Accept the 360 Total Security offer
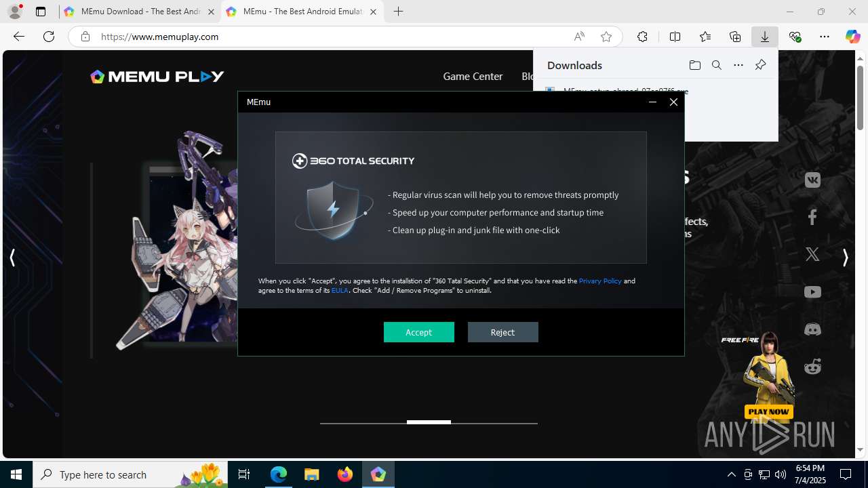 pos(418,332)
